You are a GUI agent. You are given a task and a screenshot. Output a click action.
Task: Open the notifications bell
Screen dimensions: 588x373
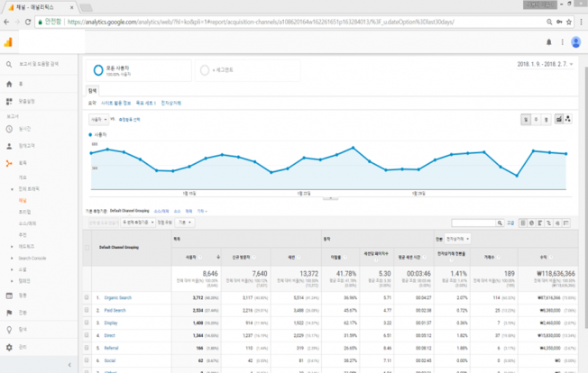pos(548,42)
